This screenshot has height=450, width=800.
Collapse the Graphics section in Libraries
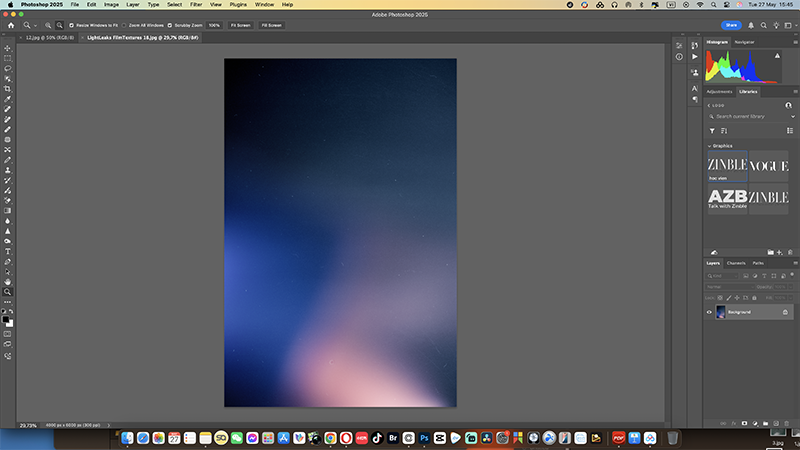(709, 146)
